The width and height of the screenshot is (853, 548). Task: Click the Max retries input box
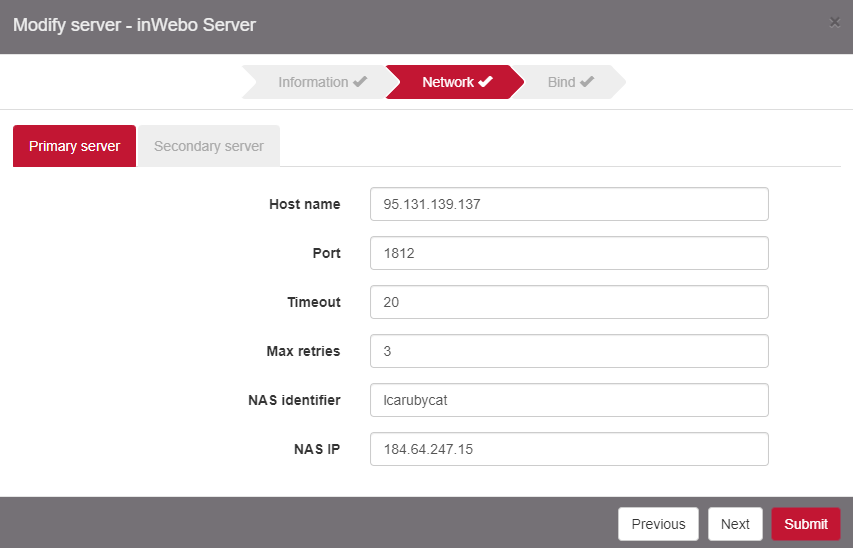pos(568,351)
